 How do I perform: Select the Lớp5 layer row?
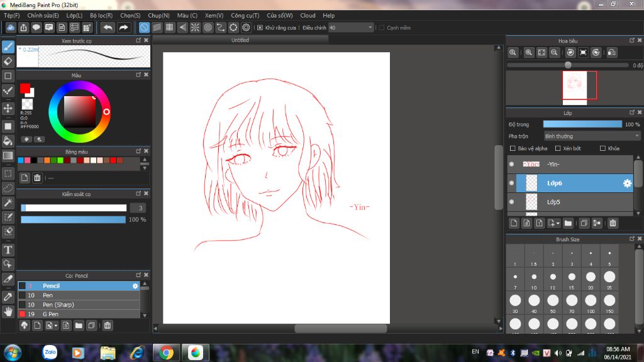[570, 202]
